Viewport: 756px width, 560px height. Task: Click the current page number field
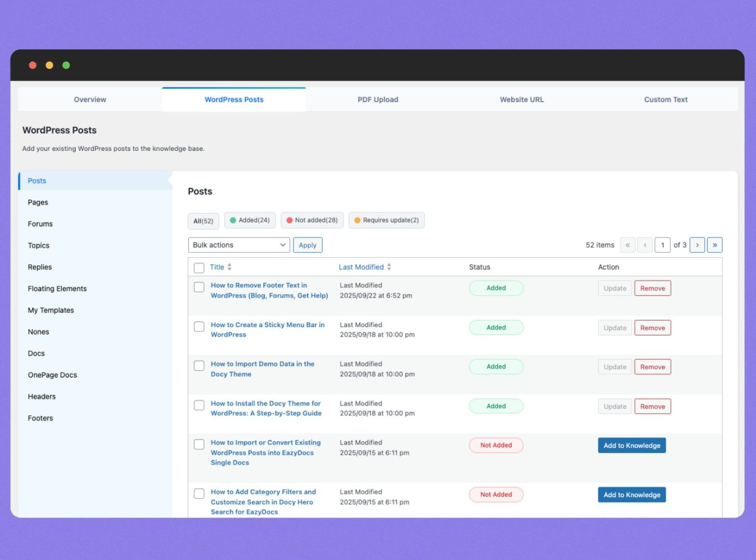point(662,245)
